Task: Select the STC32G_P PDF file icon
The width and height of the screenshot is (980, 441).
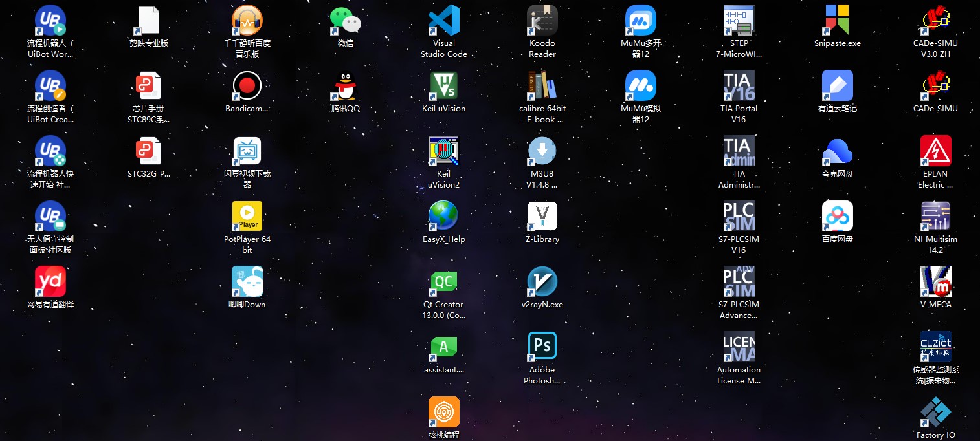Action: click(x=149, y=151)
